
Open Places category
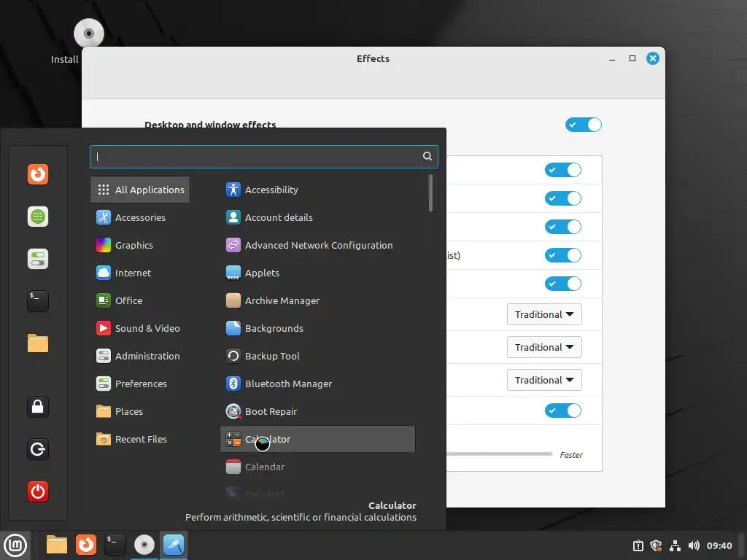pos(140,411)
